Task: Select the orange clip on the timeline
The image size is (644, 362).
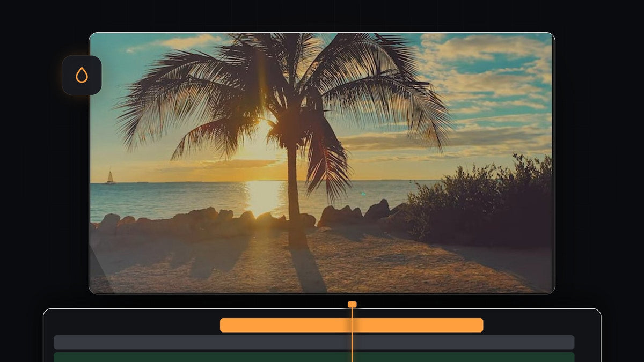Action: click(352, 325)
